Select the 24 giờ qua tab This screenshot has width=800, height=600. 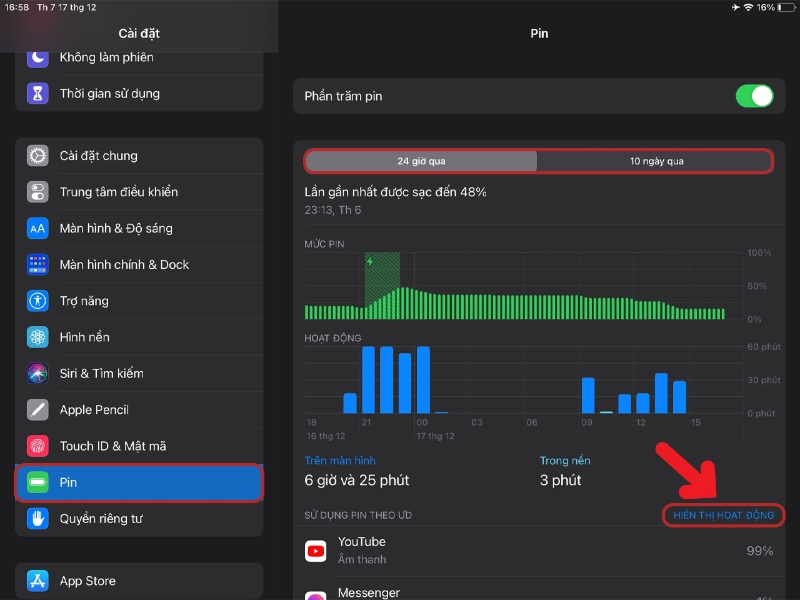421,161
